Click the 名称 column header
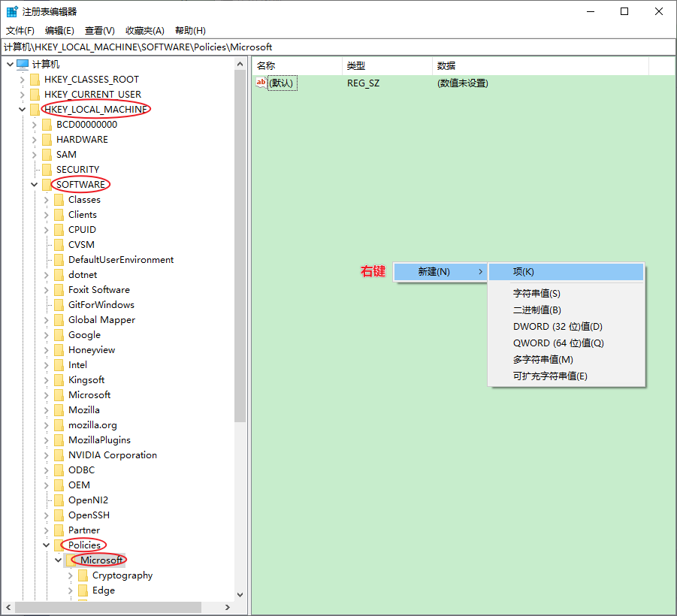Viewport: 677px width, 616px height. tap(298, 66)
